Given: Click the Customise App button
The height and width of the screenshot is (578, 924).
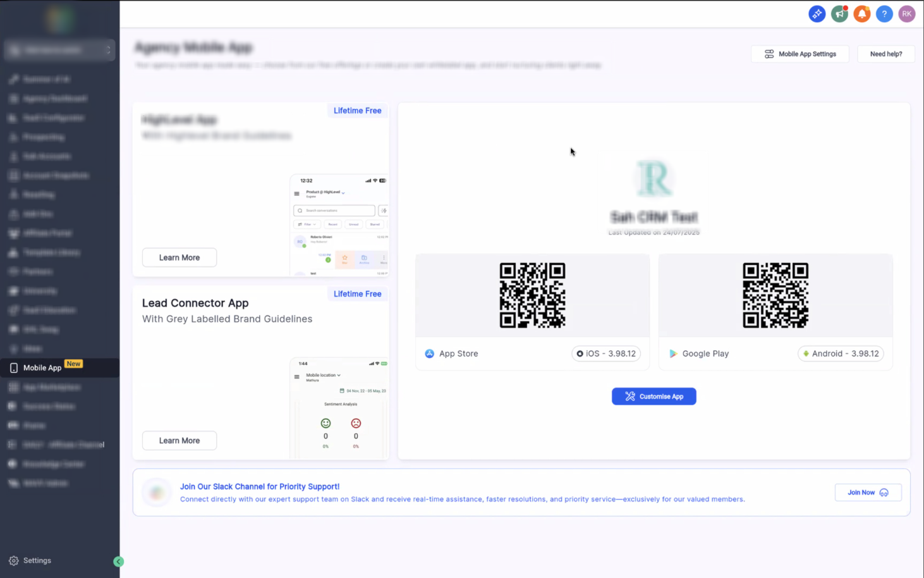Looking at the screenshot, I should click(654, 397).
